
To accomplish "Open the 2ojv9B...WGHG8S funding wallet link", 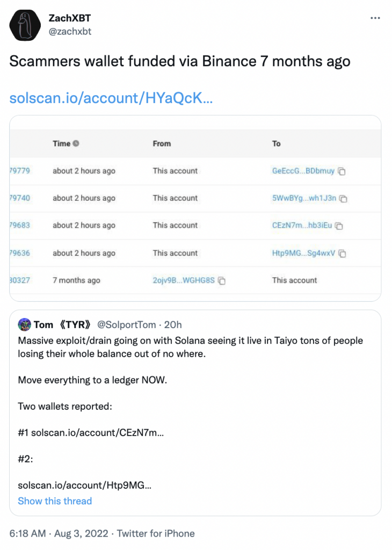I will 184,280.
